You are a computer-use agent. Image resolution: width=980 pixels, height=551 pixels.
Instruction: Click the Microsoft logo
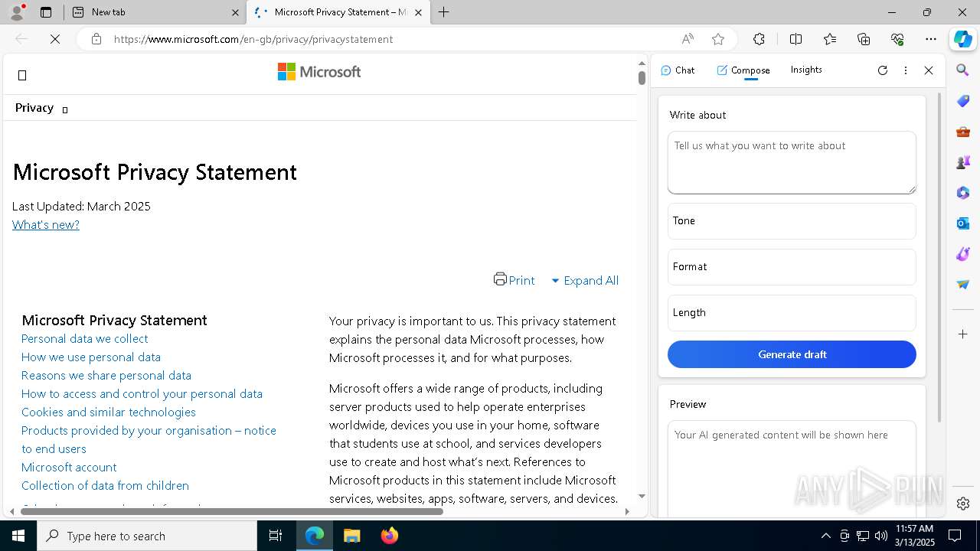point(319,72)
